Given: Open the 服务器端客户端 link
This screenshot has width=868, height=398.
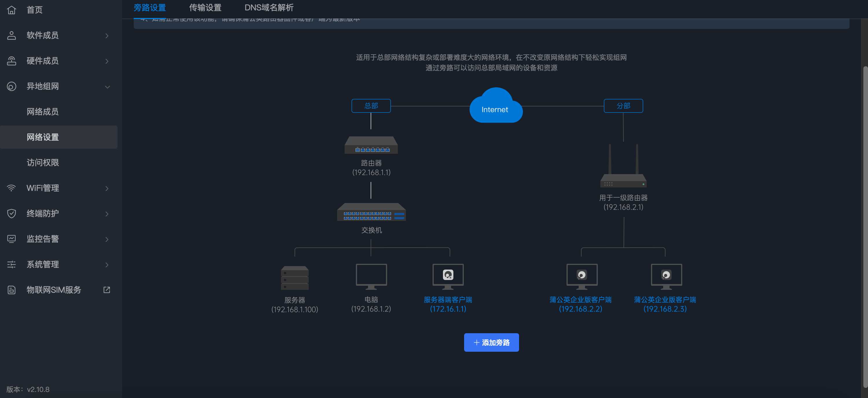Looking at the screenshot, I should click(448, 300).
